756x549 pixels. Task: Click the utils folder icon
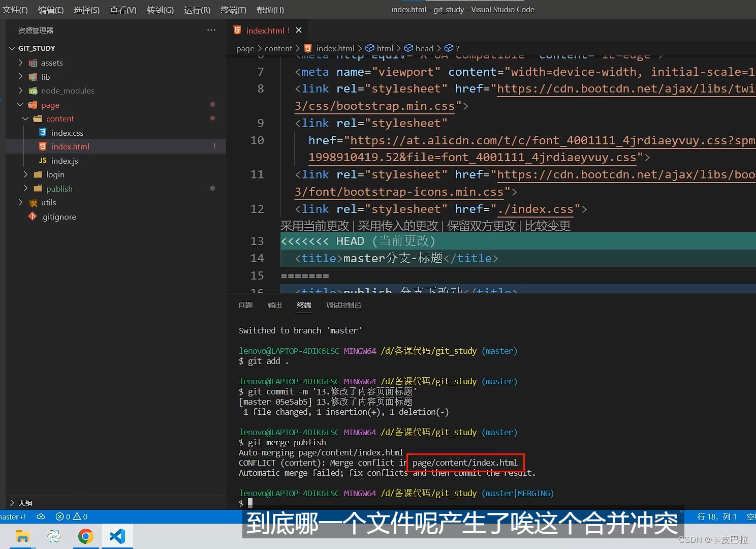coord(33,202)
